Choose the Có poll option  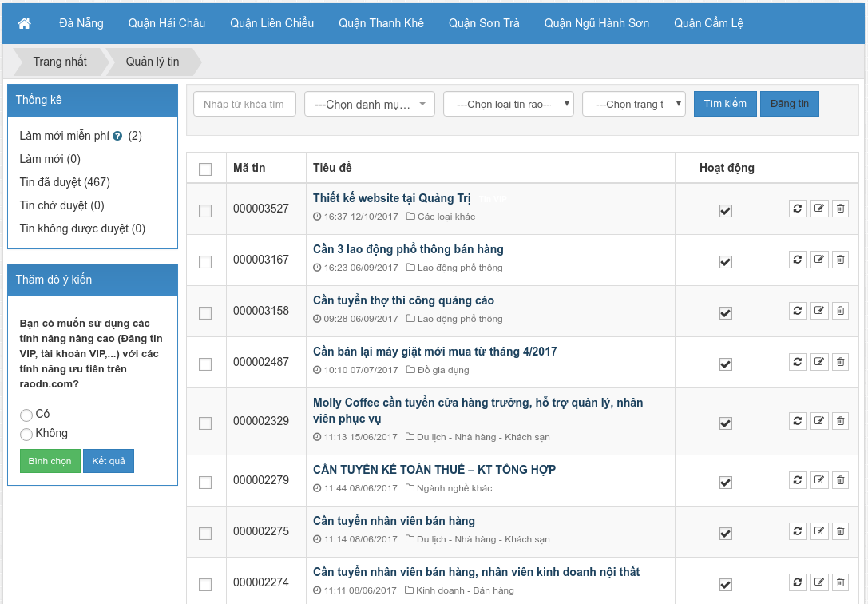26,415
